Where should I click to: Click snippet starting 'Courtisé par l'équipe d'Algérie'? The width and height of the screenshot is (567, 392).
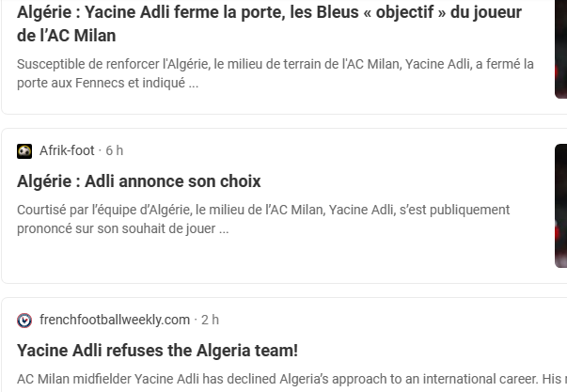tap(263, 210)
